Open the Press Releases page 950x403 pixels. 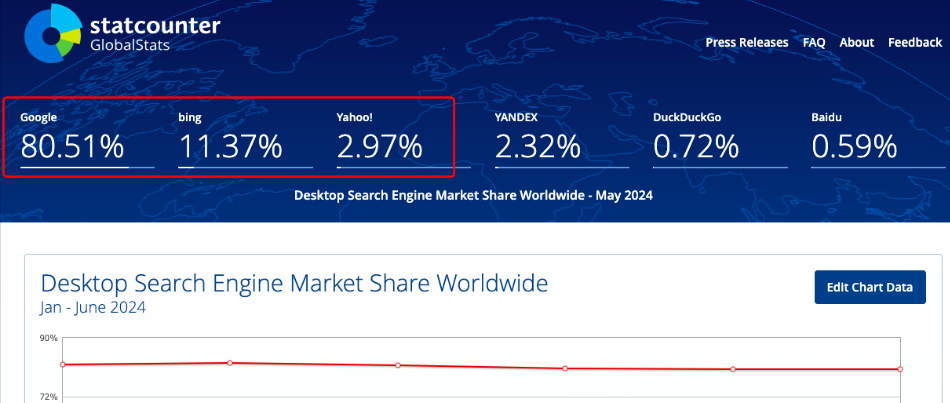[x=746, y=42]
